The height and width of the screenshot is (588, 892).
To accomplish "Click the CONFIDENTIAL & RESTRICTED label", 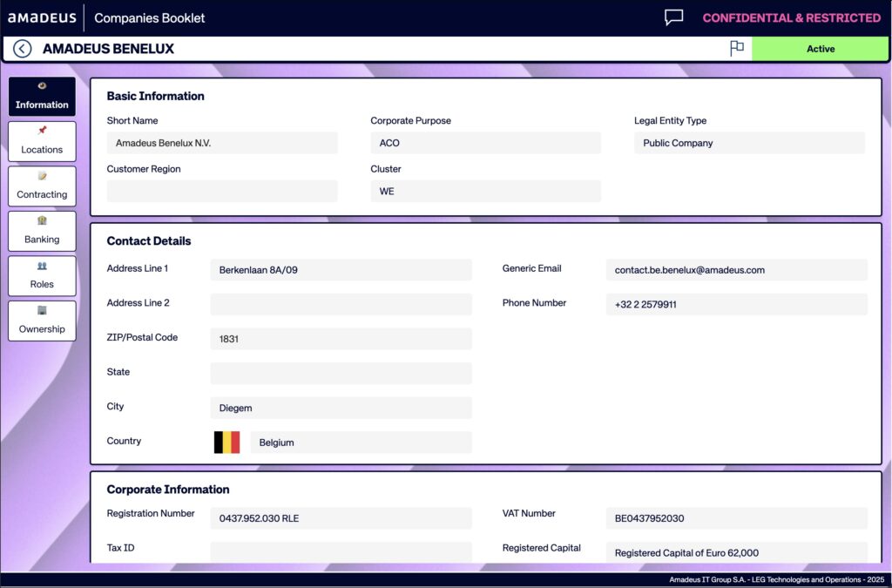I will tap(791, 18).
